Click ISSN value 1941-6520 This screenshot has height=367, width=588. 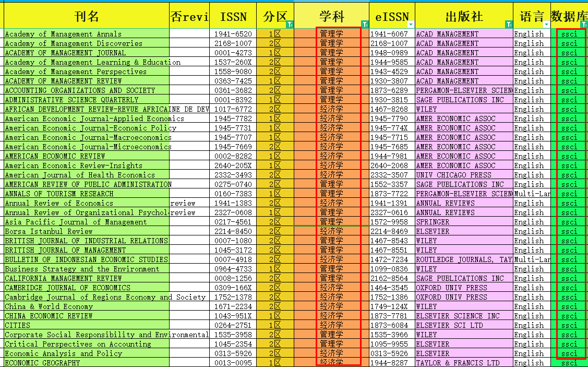point(233,34)
